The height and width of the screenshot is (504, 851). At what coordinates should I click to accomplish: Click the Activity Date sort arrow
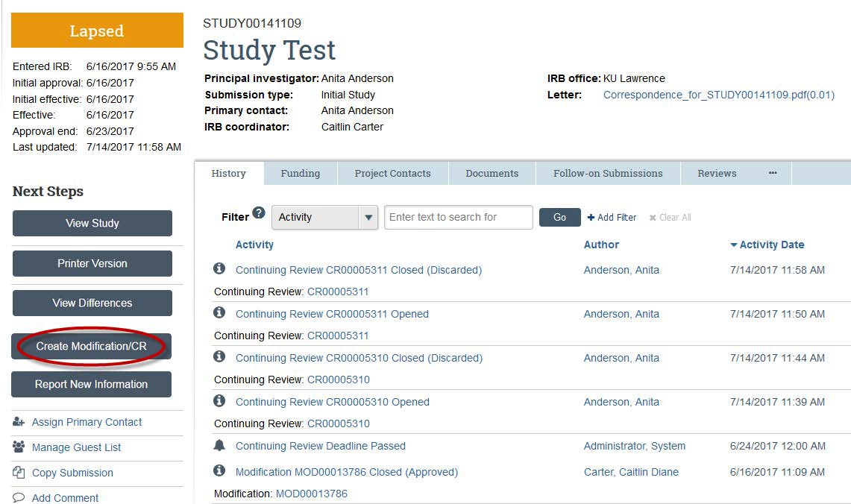(734, 245)
